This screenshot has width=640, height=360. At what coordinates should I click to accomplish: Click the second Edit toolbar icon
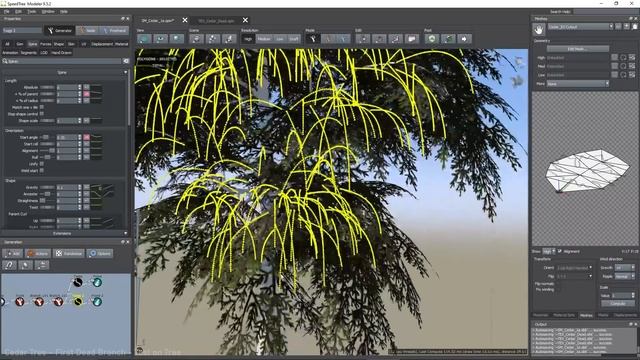pos(379,39)
